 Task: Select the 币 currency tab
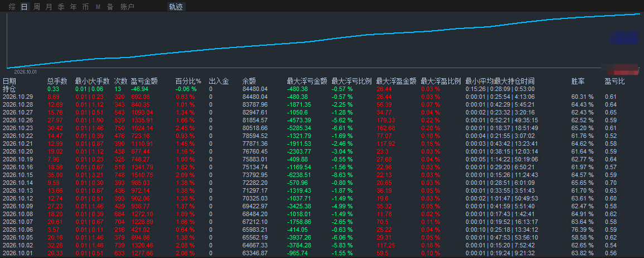(x=85, y=7)
